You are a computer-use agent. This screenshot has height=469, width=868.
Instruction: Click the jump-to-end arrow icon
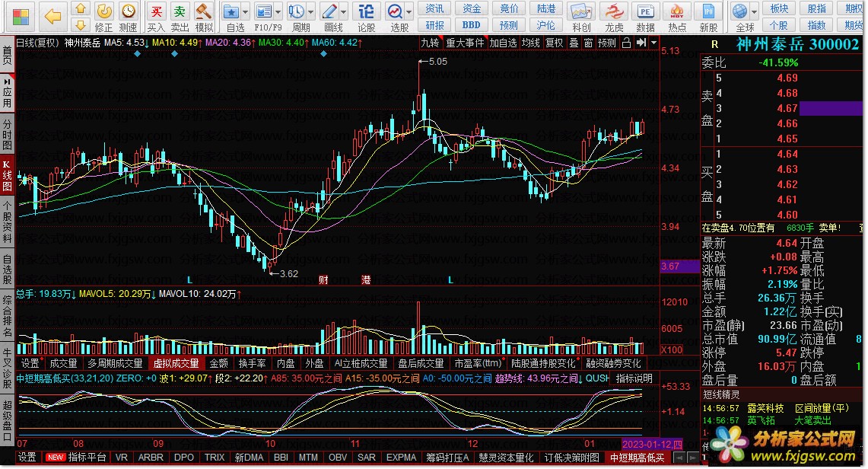pos(641,43)
